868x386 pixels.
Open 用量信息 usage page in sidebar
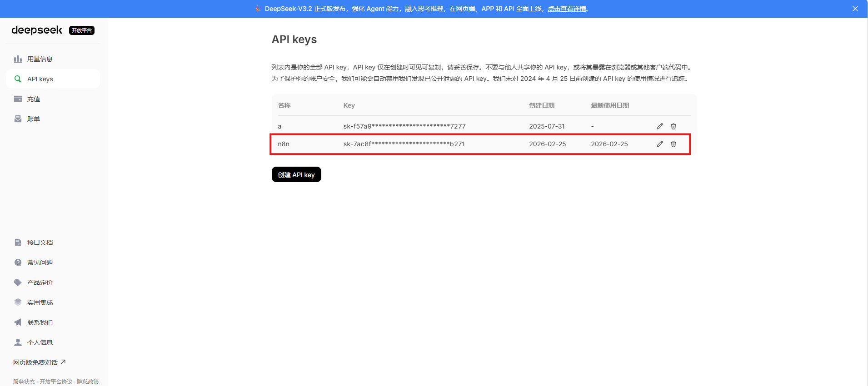[x=40, y=59]
